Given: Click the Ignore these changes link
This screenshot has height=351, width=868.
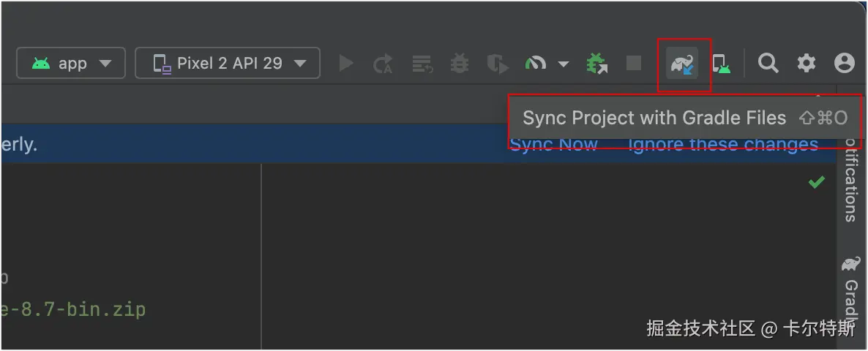Looking at the screenshot, I should [x=723, y=146].
